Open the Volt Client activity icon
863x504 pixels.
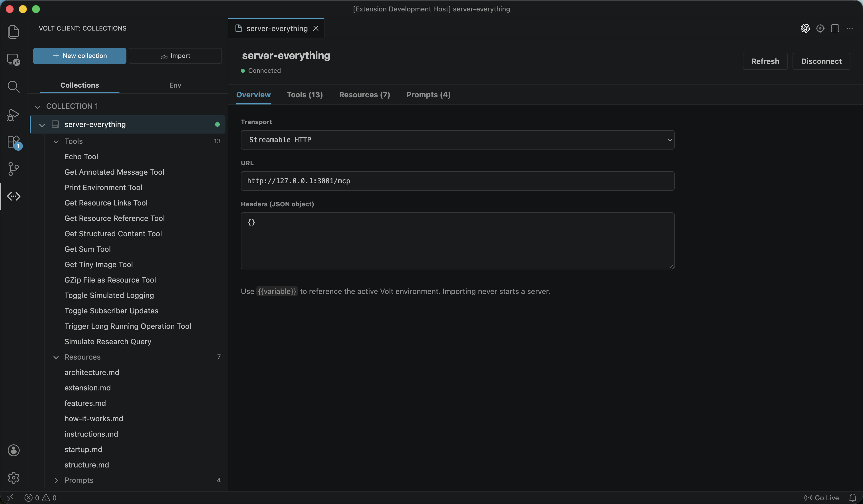tap(13, 196)
